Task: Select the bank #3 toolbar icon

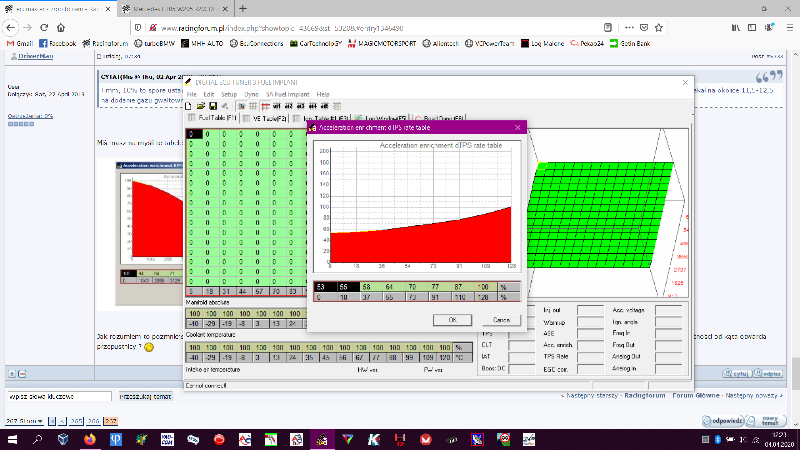Action: tap(301, 106)
